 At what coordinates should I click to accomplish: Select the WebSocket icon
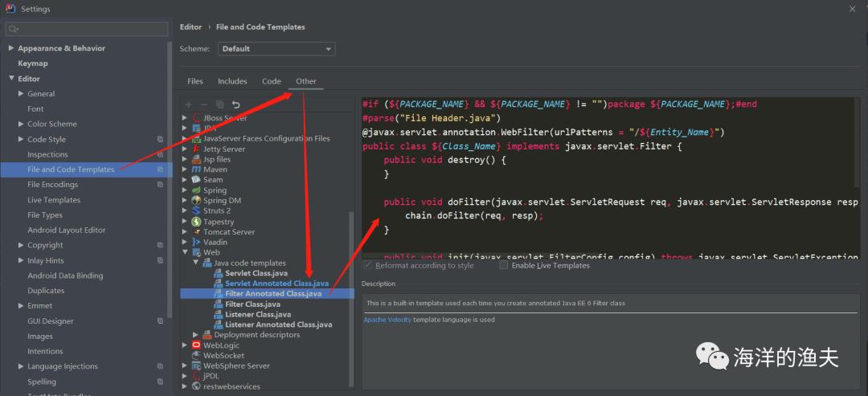pos(196,356)
